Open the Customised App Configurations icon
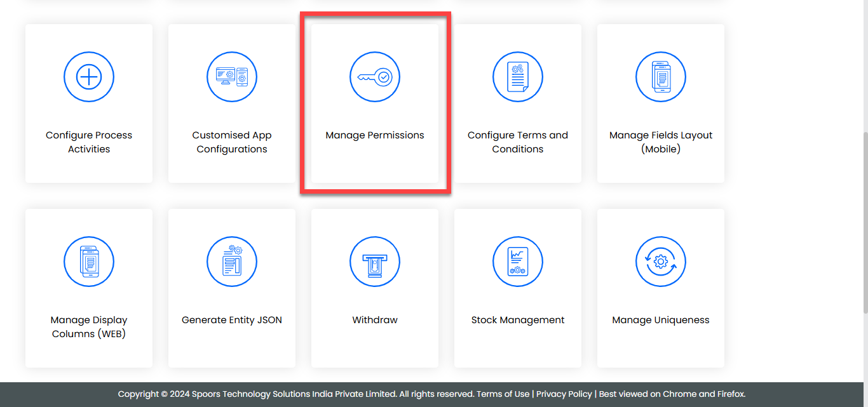Screen dimensions: 868x407 [232, 77]
